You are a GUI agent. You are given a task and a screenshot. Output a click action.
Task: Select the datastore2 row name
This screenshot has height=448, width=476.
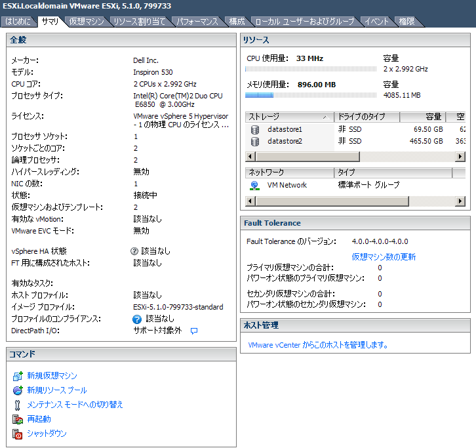[285, 142]
